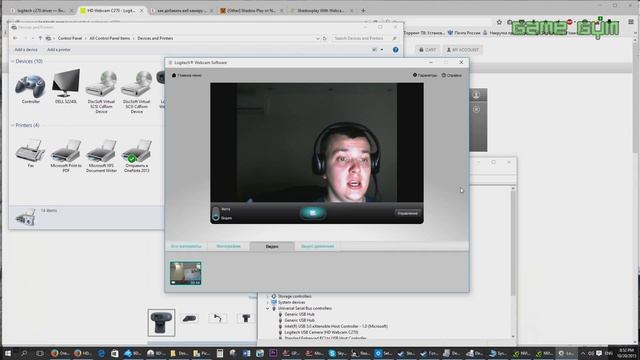Select the first DiscSoft Virtual SCSI device

(101, 92)
